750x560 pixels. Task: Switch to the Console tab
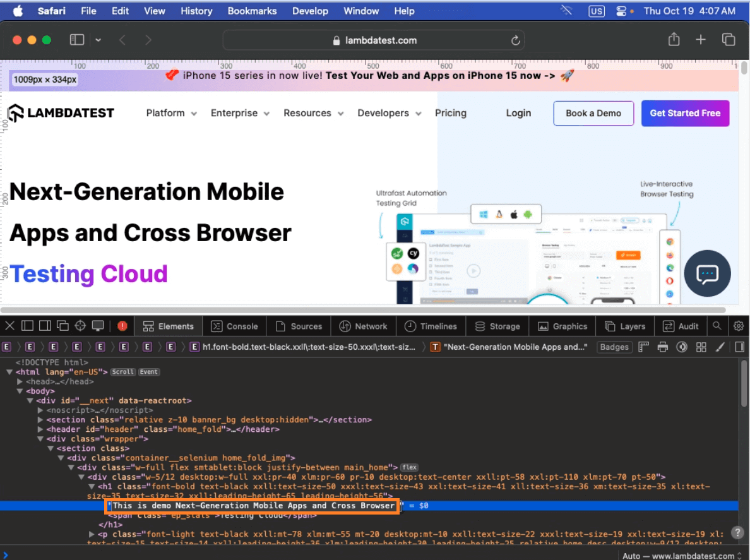pos(234,326)
